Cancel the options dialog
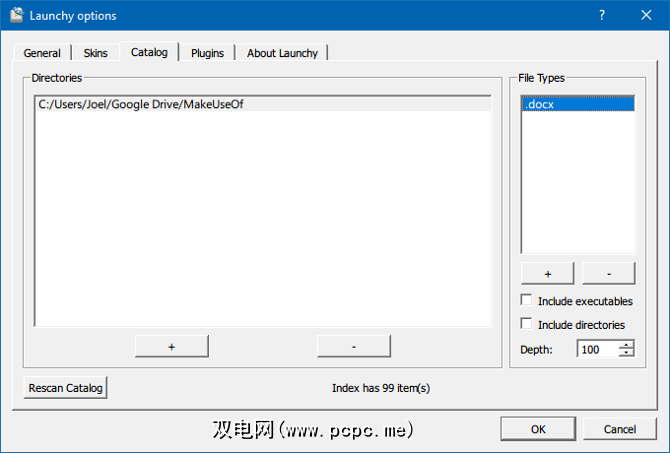Screen dimensions: 670x453 point(620,429)
